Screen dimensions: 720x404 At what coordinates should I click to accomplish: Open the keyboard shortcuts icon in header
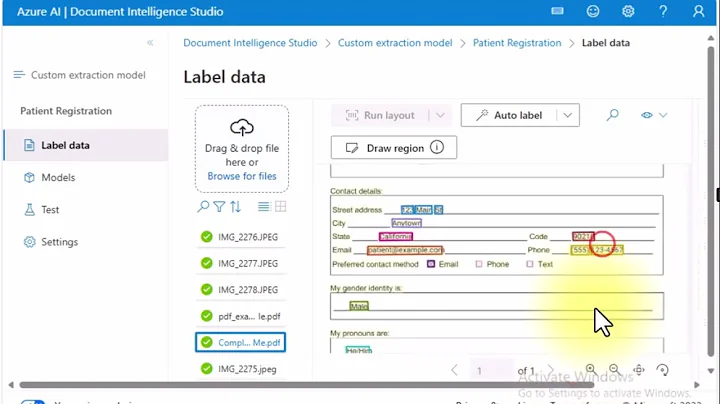(x=557, y=11)
